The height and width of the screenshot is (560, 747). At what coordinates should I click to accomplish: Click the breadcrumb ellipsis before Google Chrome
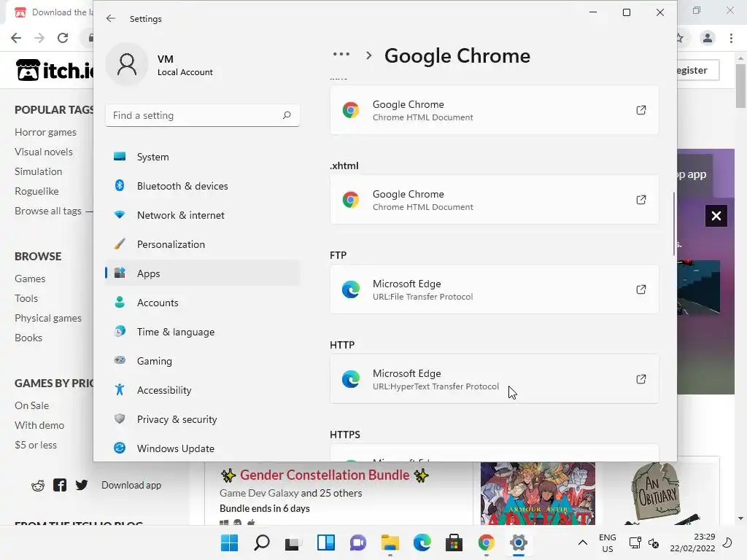[x=341, y=55]
